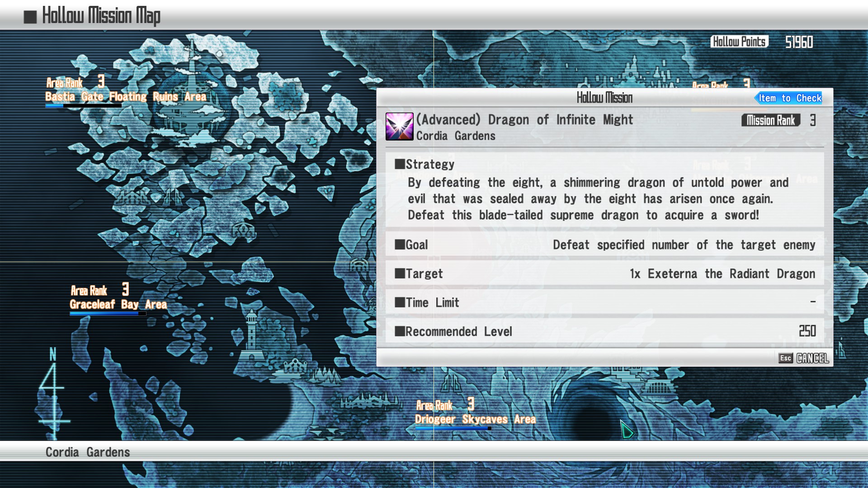This screenshot has height=488, width=868.
Task: Click the black square beside title
Action: [x=30, y=17]
